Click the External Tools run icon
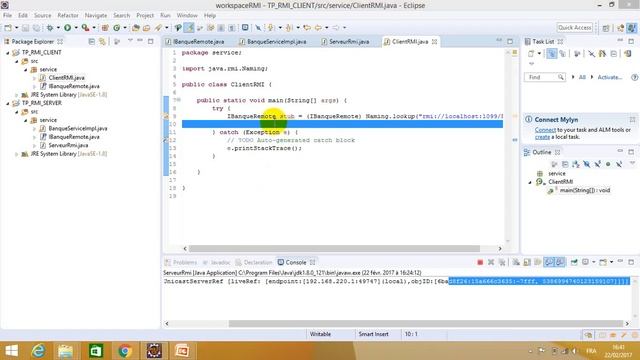The image size is (640, 360). point(85,28)
